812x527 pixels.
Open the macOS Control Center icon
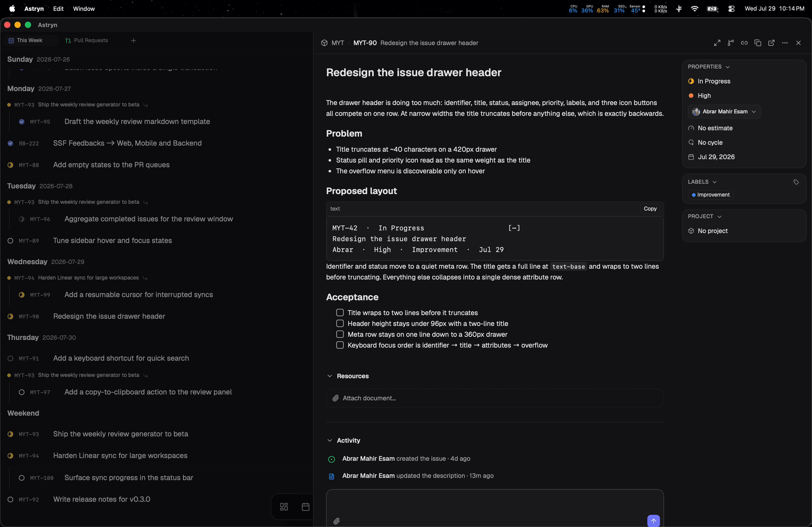point(731,9)
